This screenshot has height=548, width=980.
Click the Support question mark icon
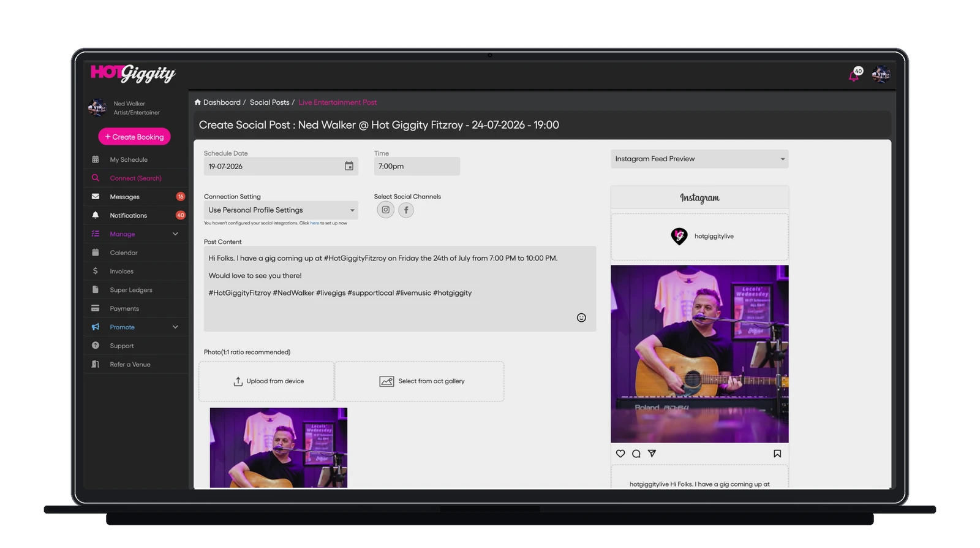tap(95, 346)
